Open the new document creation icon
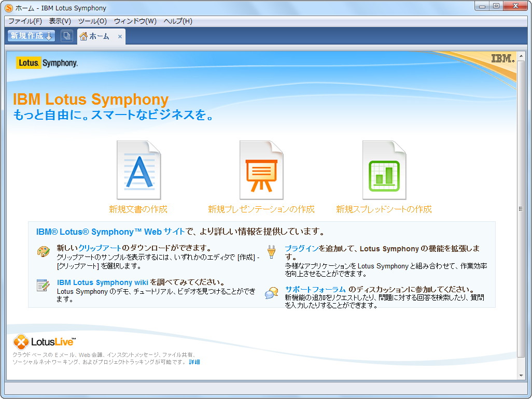532x399 pixels. click(x=138, y=170)
